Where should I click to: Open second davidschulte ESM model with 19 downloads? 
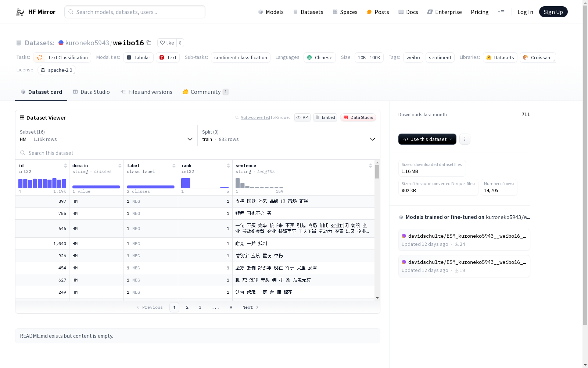[464, 266]
